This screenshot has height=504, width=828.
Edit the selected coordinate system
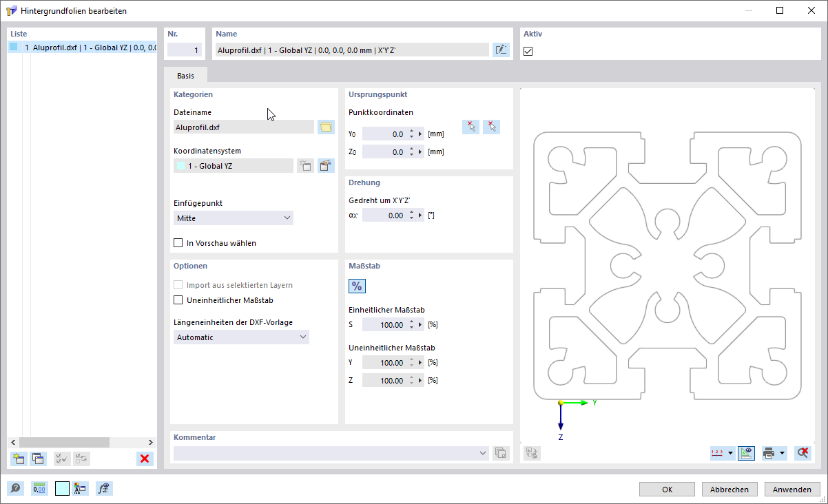tap(324, 165)
